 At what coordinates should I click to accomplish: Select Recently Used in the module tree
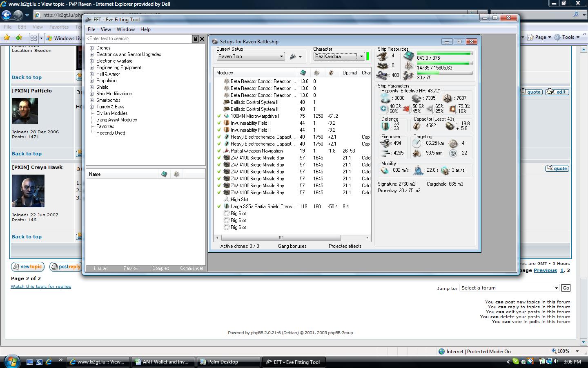tap(111, 133)
